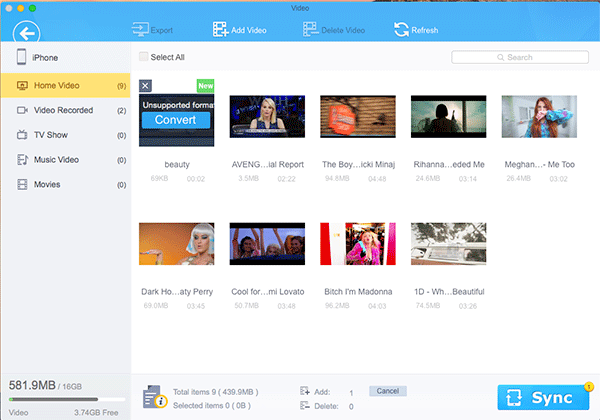
Task: Click the 'Unsupported format' message
Action: [x=178, y=105]
